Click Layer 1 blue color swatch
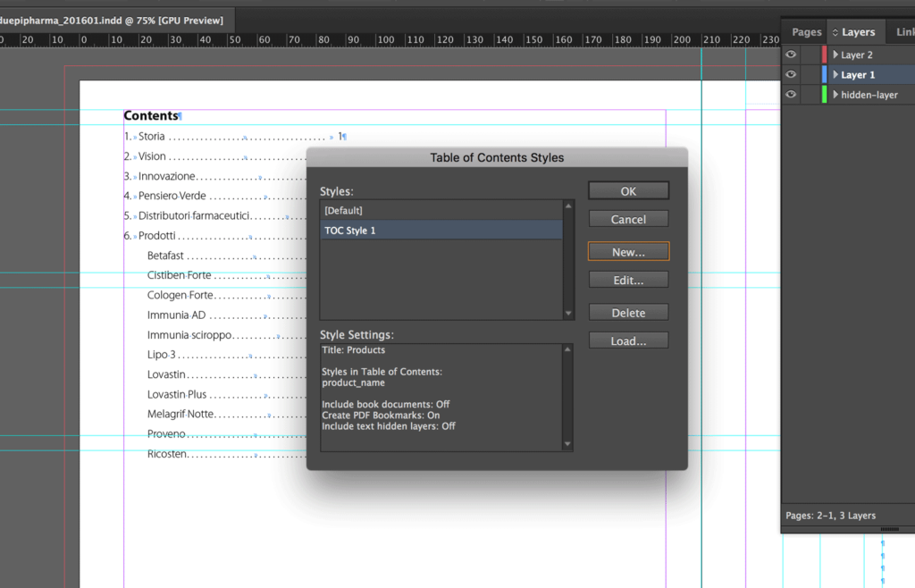 (x=825, y=75)
